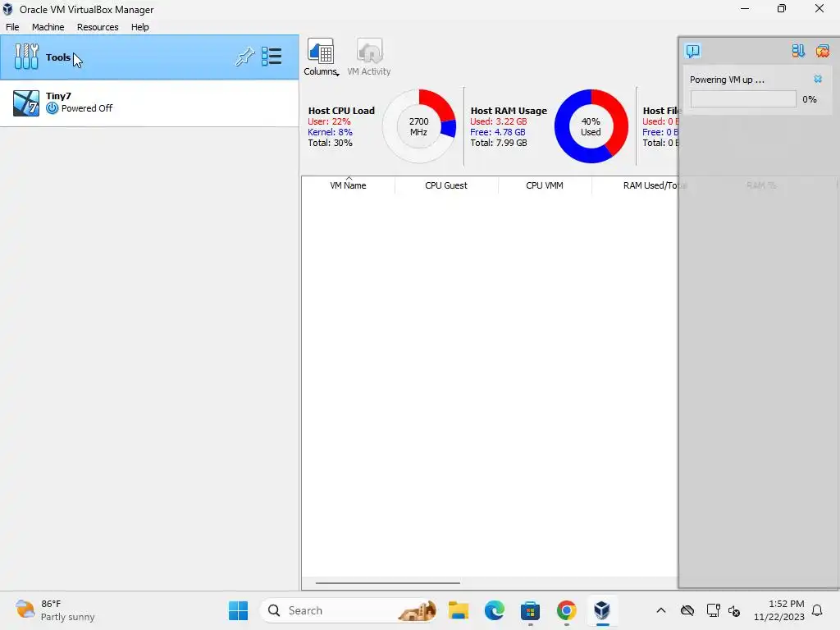
Task: Click the Tiny7 VM icon
Action: coord(26,103)
